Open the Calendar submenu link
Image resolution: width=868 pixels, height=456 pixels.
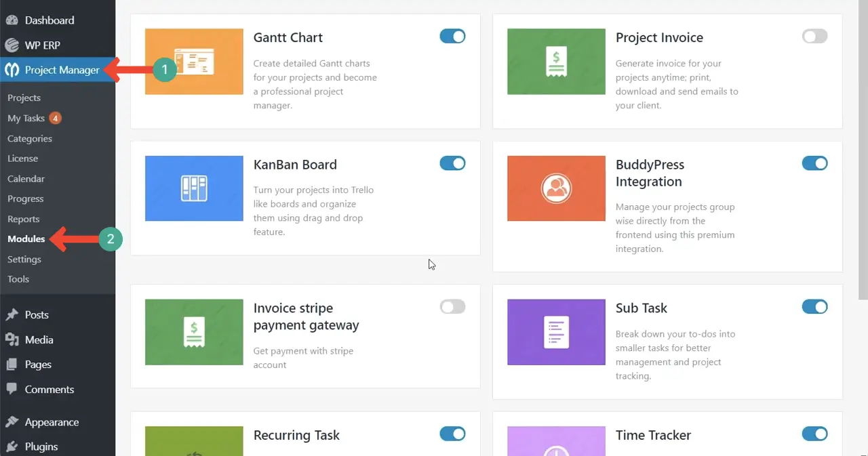point(26,178)
